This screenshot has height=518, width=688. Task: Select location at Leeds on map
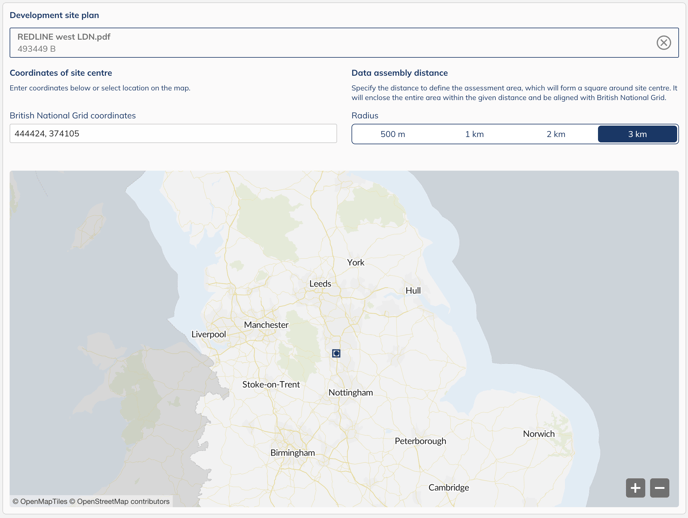pos(320,284)
